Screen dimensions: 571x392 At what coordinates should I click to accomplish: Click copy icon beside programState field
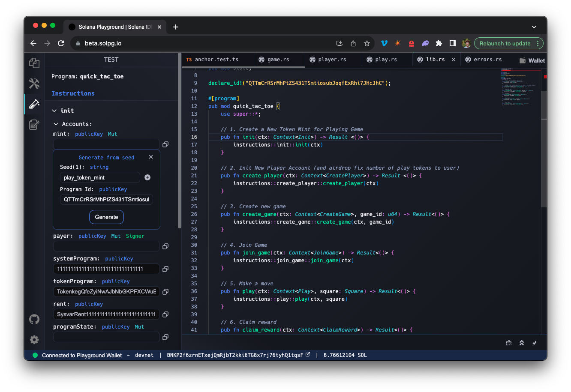(x=165, y=337)
